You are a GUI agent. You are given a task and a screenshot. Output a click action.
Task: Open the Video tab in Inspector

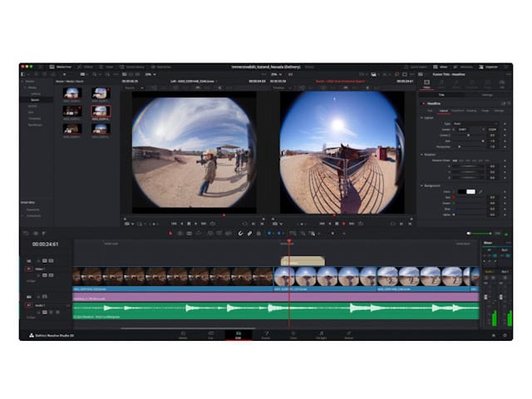pos(426,84)
